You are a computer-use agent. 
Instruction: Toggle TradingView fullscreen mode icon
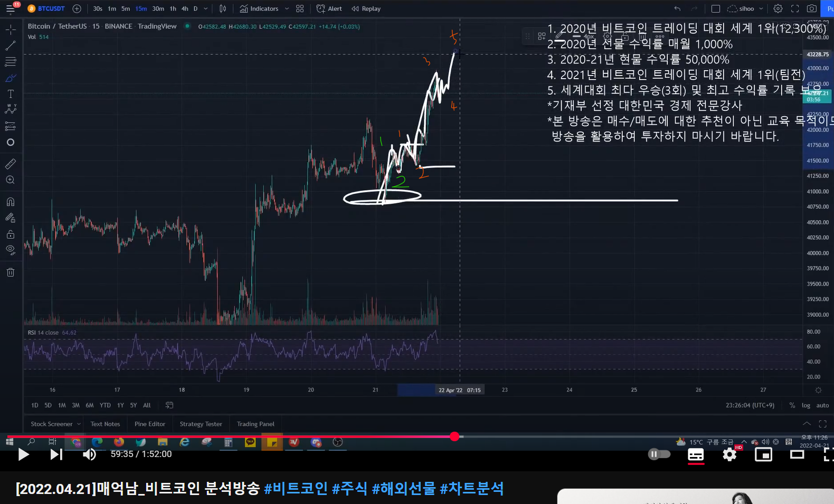pyautogui.click(x=795, y=9)
